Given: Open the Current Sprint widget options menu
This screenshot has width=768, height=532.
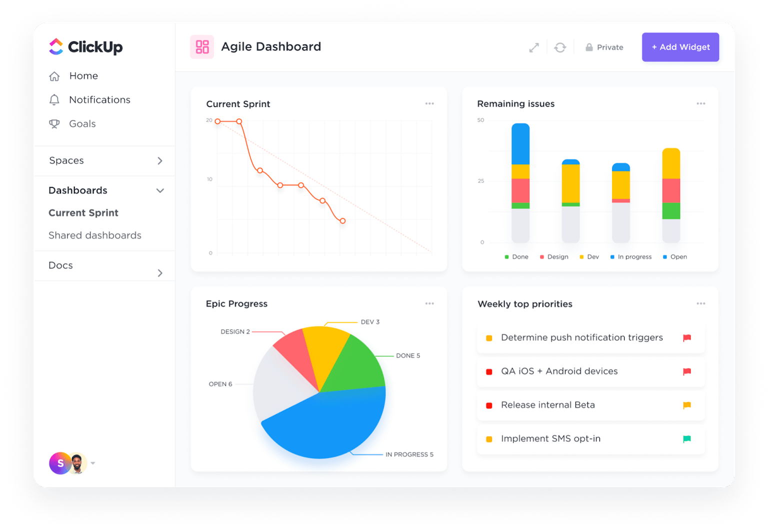Looking at the screenshot, I should [429, 103].
